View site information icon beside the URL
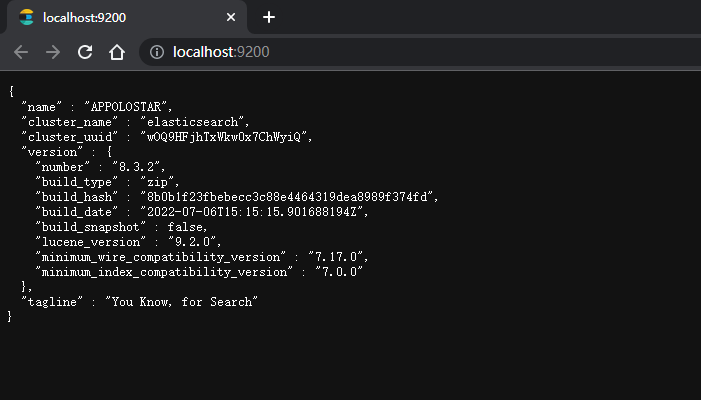The image size is (701, 400). 156,52
